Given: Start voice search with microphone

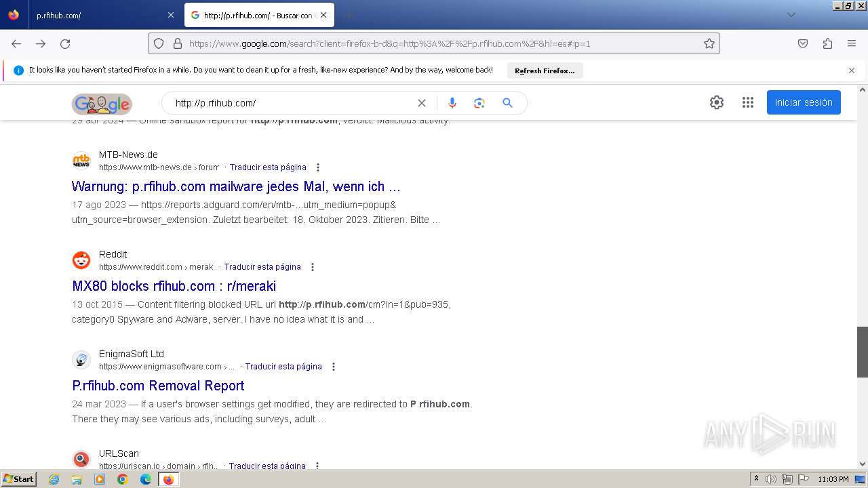Looking at the screenshot, I should [x=452, y=103].
